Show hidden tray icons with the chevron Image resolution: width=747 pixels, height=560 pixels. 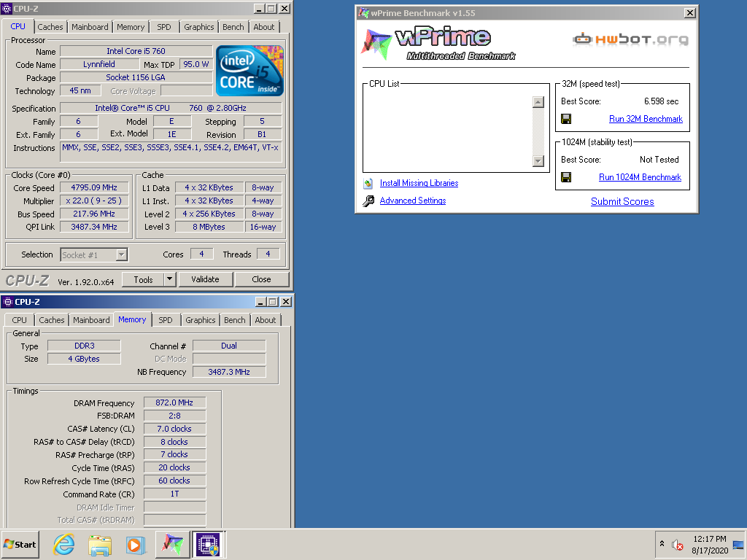(x=662, y=544)
